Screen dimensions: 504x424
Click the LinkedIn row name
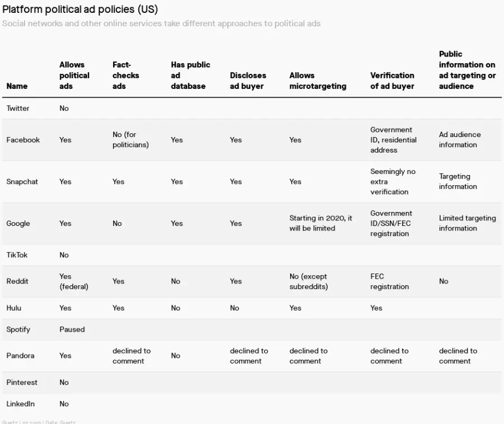pyautogui.click(x=20, y=403)
